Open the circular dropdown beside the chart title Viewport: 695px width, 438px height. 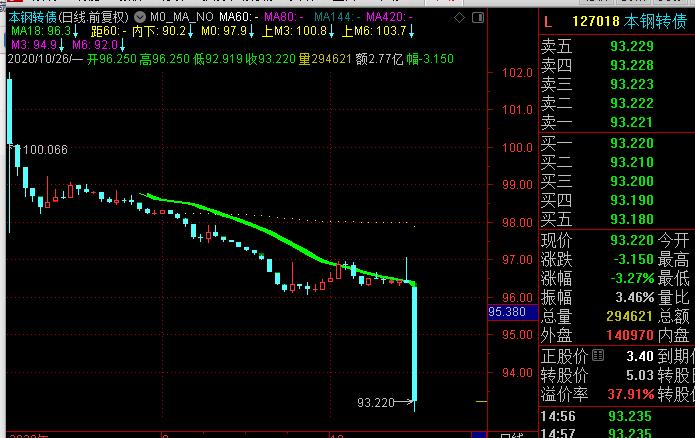tap(140, 17)
